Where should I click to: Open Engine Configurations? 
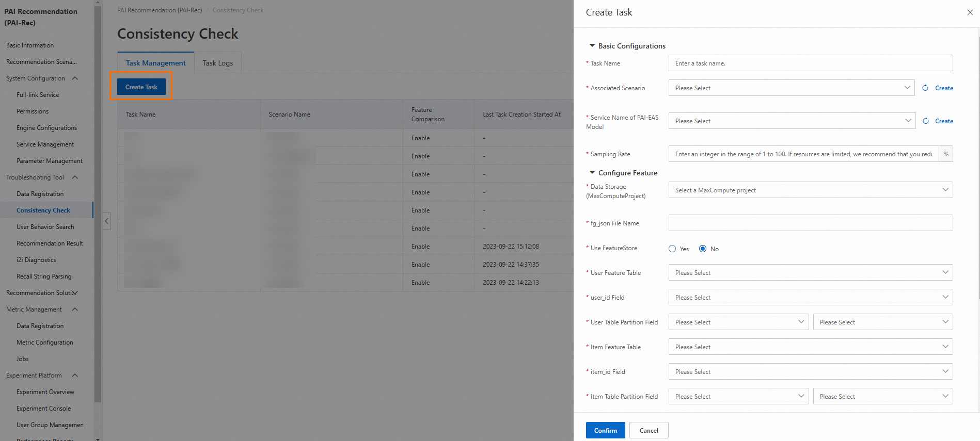(46, 128)
